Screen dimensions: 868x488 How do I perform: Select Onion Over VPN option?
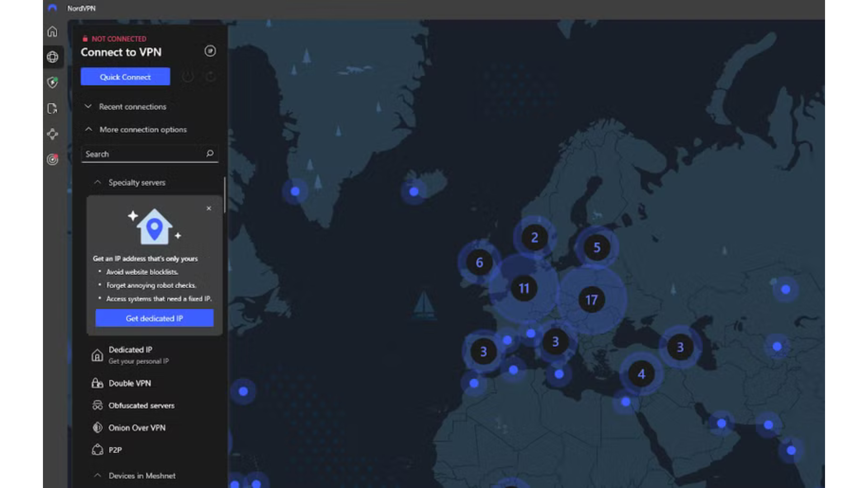point(137,427)
